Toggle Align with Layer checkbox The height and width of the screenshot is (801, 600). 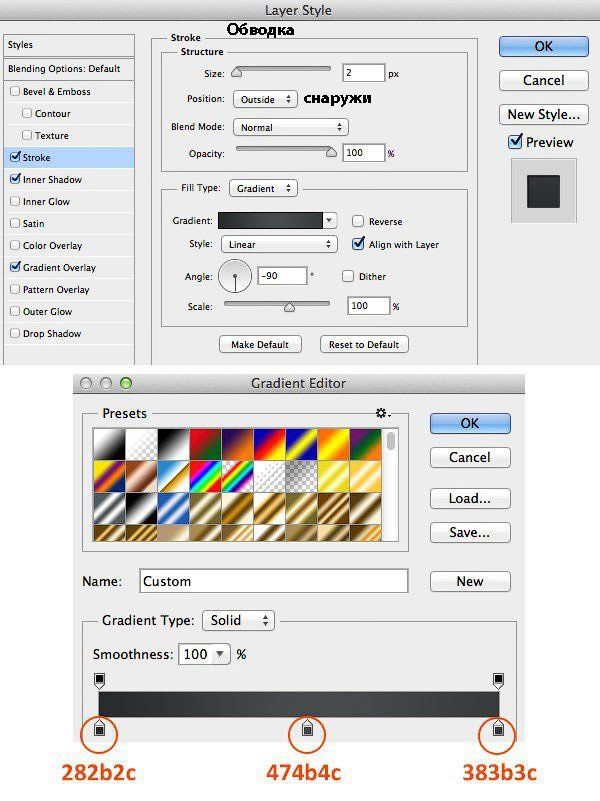pos(358,243)
